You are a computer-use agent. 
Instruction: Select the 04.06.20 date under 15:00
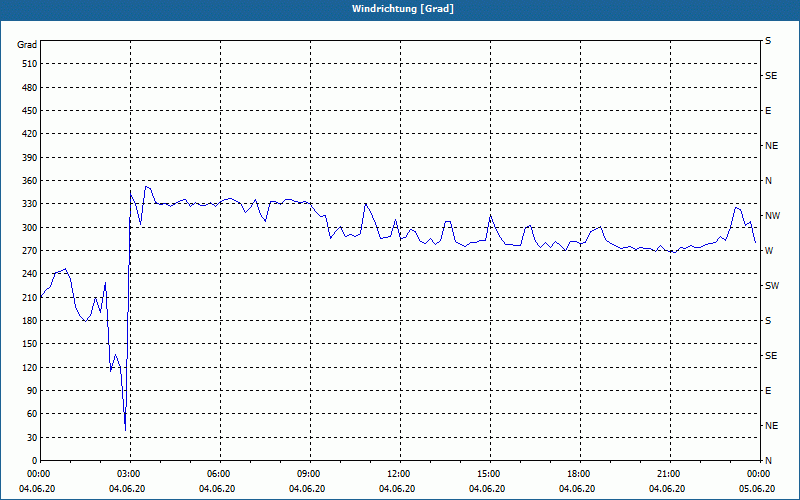click(x=487, y=489)
